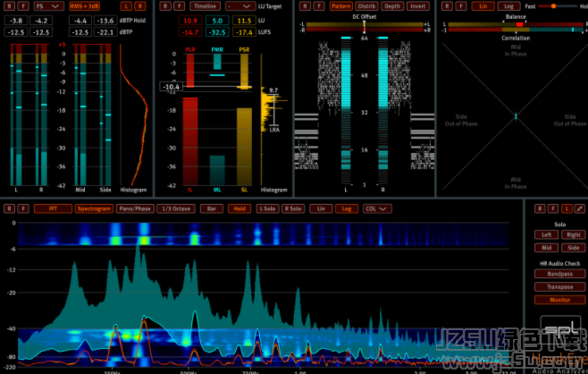588x374 pixels.
Task: Click the expand arrows icon above Solo
Action: (580, 208)
